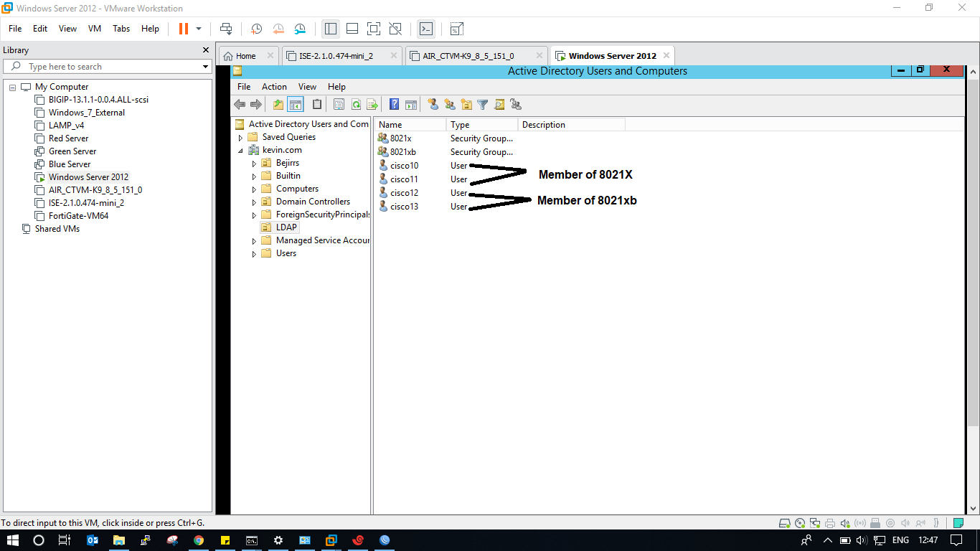
Task: Select FortiGate-VM64 in the library
Action: pyautogui.click(x=78, y=216)
